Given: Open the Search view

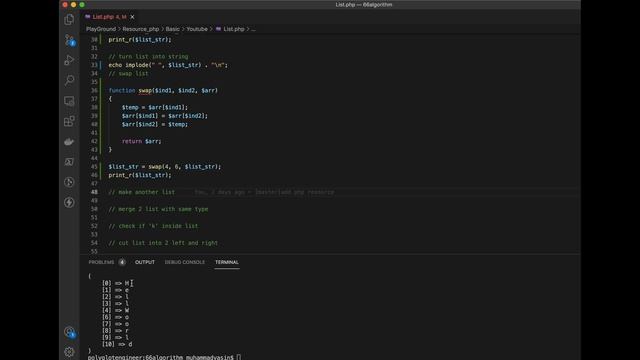Looking at the screenshot, I should (x=69, y=80).
